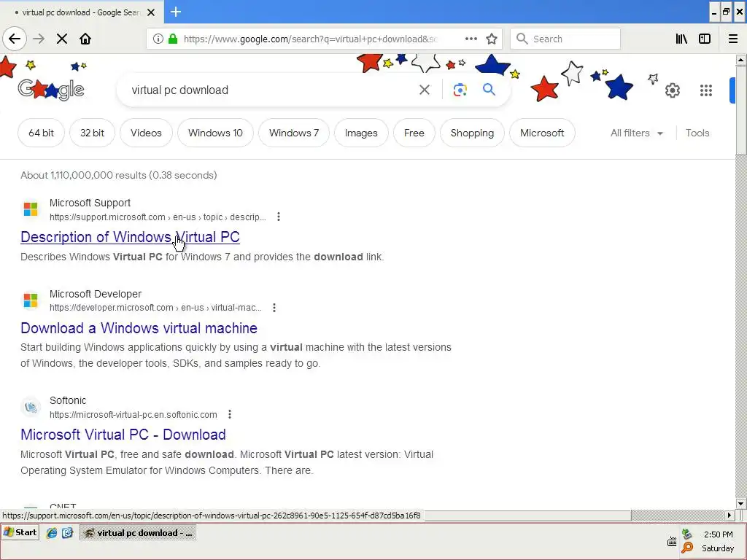
Task: Click the tray keyboard icon
Action: point(672,542)
